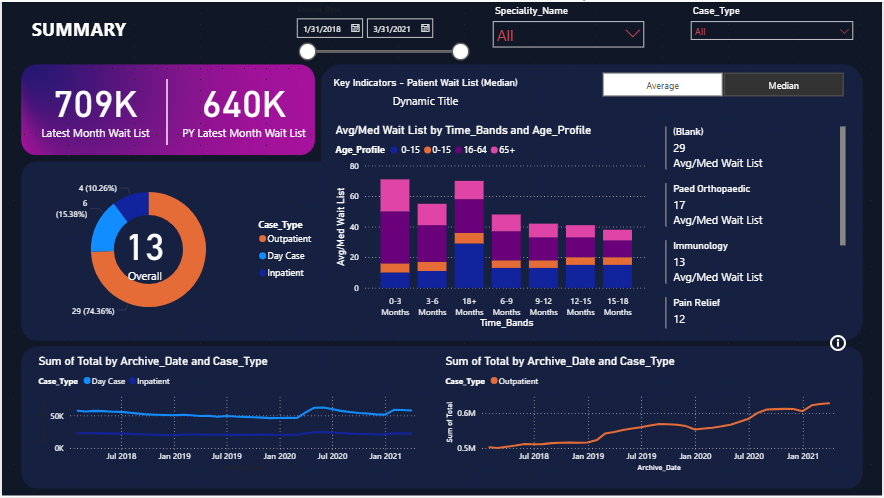Open the start date calendar picker icon
This screenshot has height=498, width=884.
coord(354,29)
